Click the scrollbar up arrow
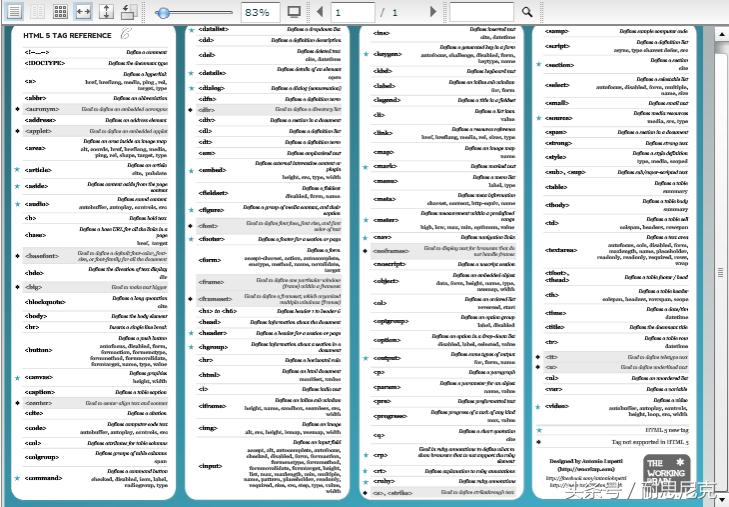 coord(721,34)
